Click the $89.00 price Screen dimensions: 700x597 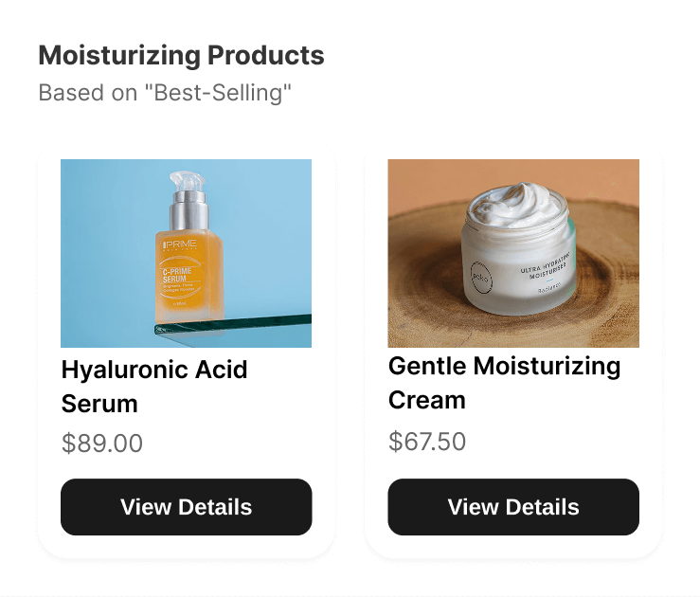(102, 443)
